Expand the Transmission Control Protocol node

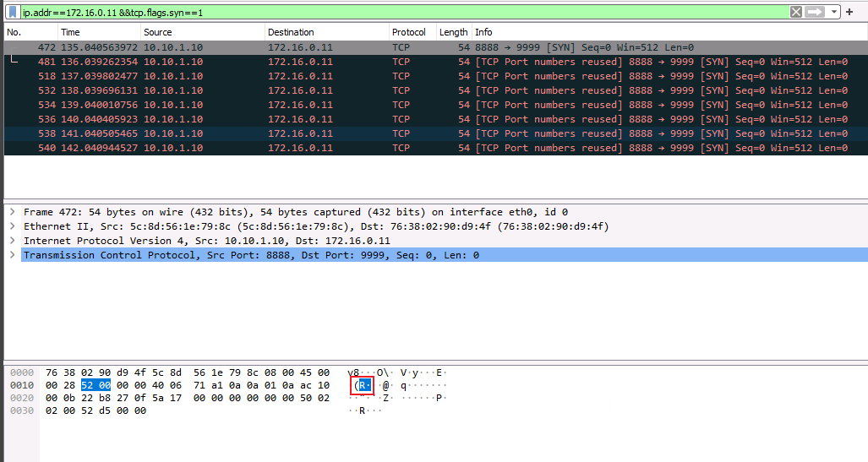(x=12, y=255)
